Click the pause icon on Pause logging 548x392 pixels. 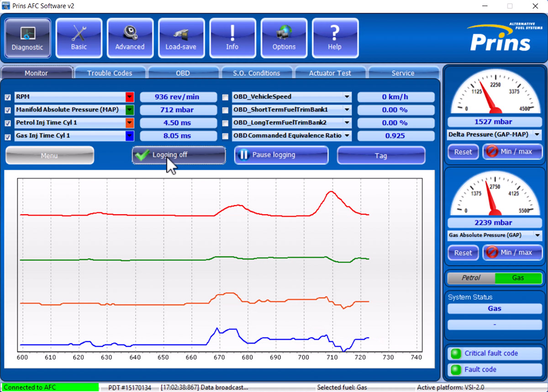point(244,155)
